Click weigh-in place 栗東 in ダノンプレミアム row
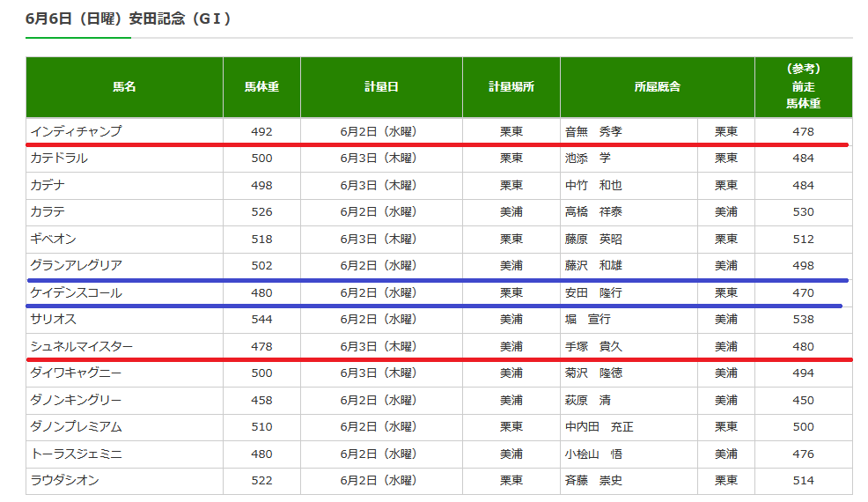868x502 pixels. pyautogui.click(x=511, y=427)
